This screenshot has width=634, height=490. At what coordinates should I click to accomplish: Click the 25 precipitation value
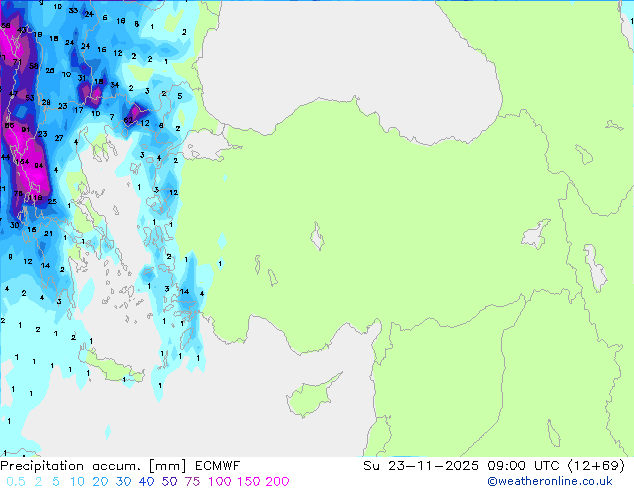click(52, 201)
